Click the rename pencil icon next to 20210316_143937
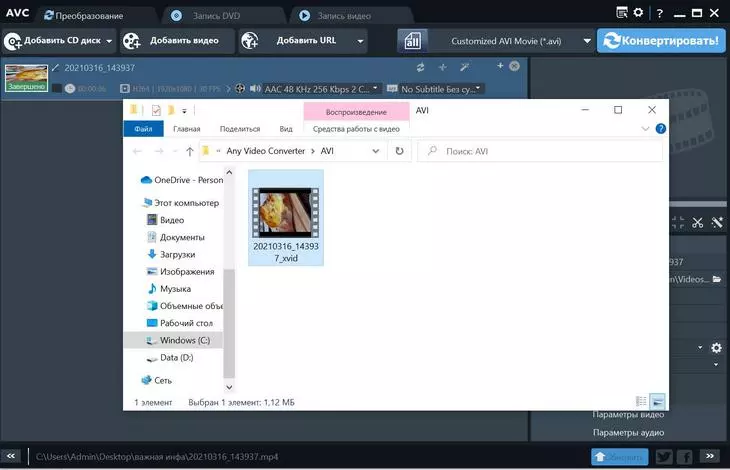 point(56,68)
